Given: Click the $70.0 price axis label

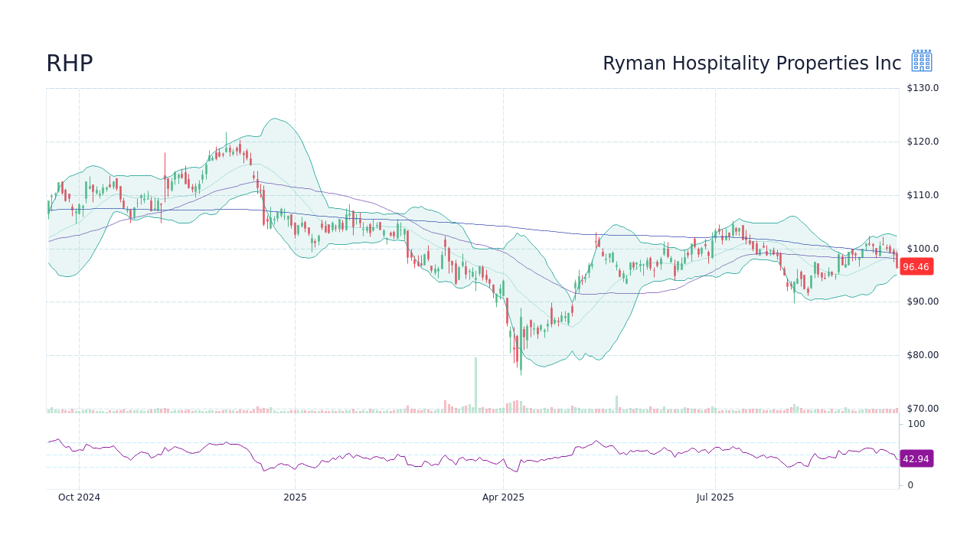Looking at the screenshot, I should 923,409.
